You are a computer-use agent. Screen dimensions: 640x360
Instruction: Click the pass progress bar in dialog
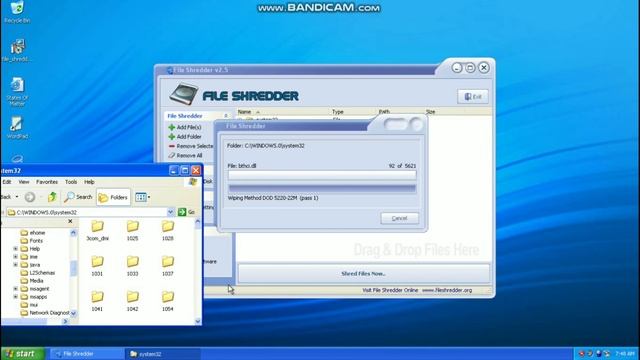(x=322, y=189)
